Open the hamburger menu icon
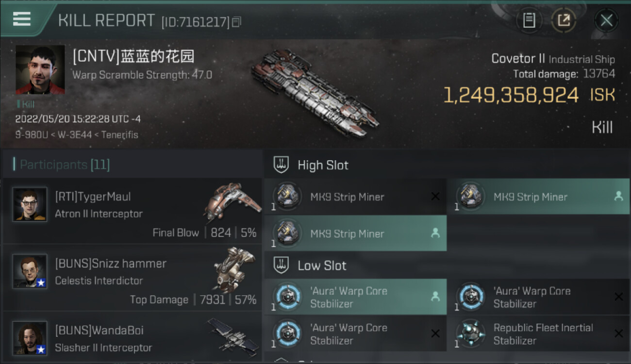Screen dimensions: 631x364 [x=22, y=19]
